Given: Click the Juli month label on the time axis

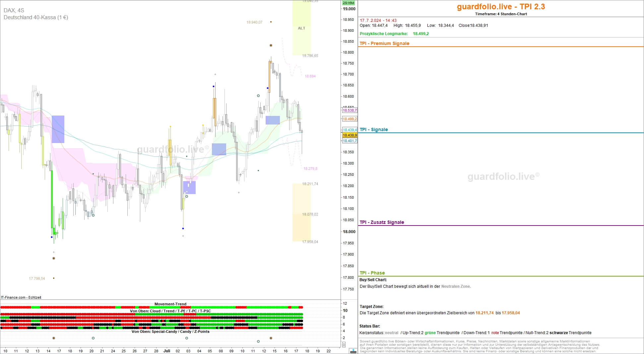Looking at the screenshot, I should point(167,351).
